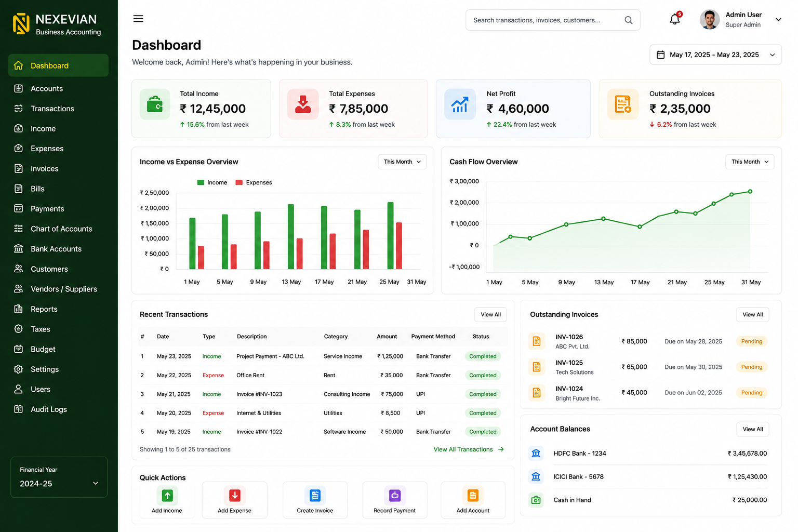Click View All in Account Balances
798x532 pixels.
752,429
